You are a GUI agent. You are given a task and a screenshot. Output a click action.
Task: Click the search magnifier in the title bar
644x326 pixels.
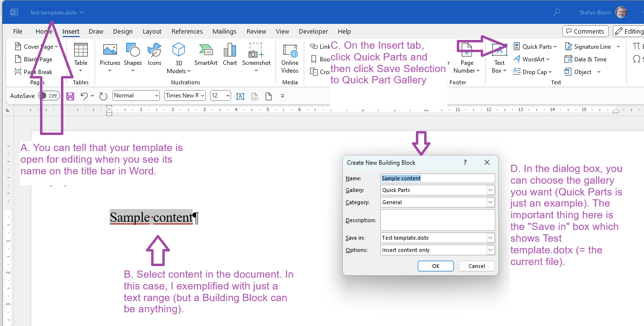click(557, 12)
